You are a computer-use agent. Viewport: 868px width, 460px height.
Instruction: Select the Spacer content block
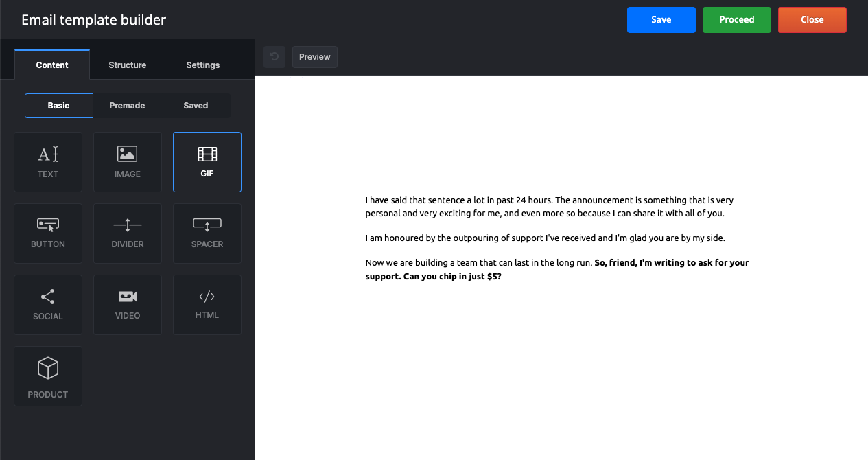coord(207,233)
